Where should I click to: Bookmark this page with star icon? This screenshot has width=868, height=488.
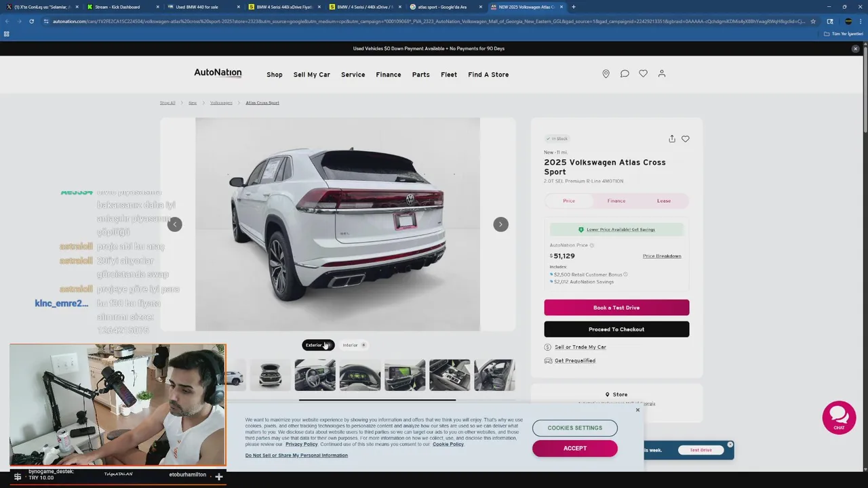pos(813,21)
